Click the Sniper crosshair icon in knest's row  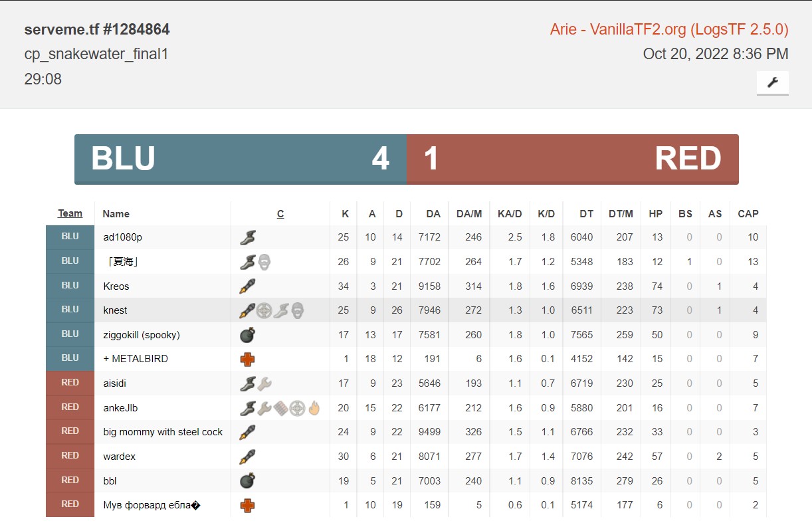[x=264, y=310]
